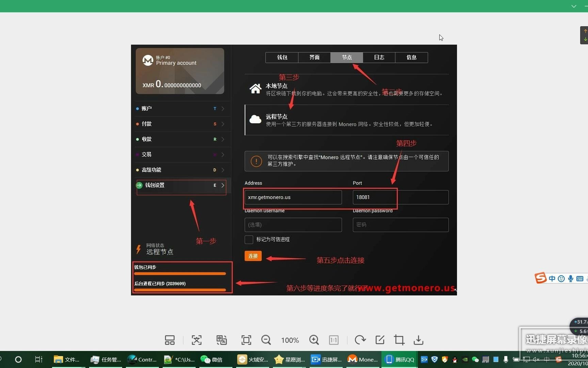Image resolution: width=588 pixels, height=368 pixels.
Task: Open the Monero taskbar button
Action: coord(363,359)
